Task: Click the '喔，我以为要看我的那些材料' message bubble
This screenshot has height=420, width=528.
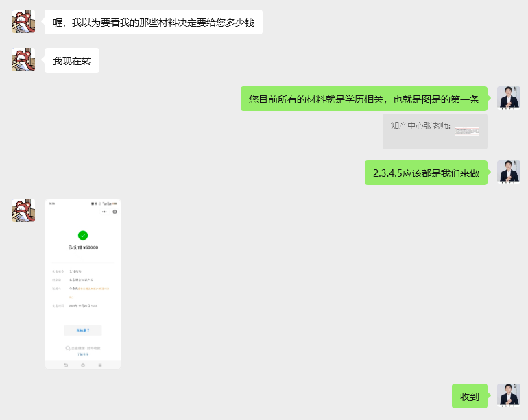Action: 153,23
